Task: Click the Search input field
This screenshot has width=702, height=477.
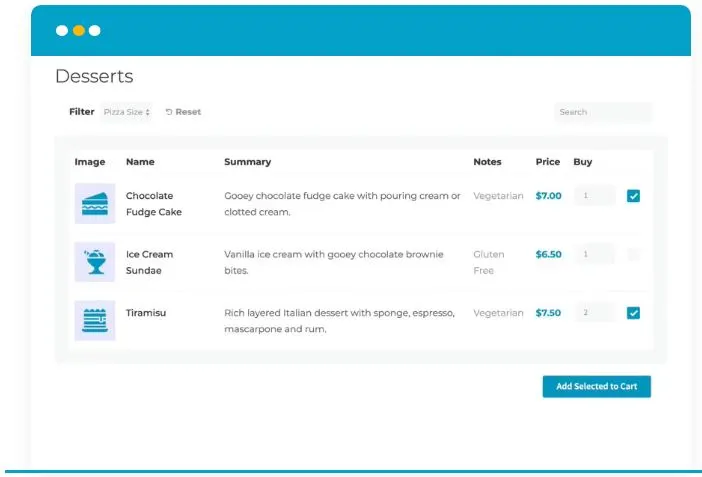Action: [x=602, y=112]
